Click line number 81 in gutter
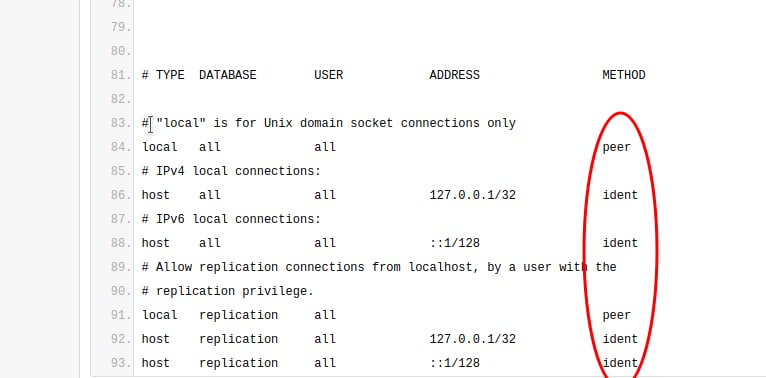 (121, 75)
